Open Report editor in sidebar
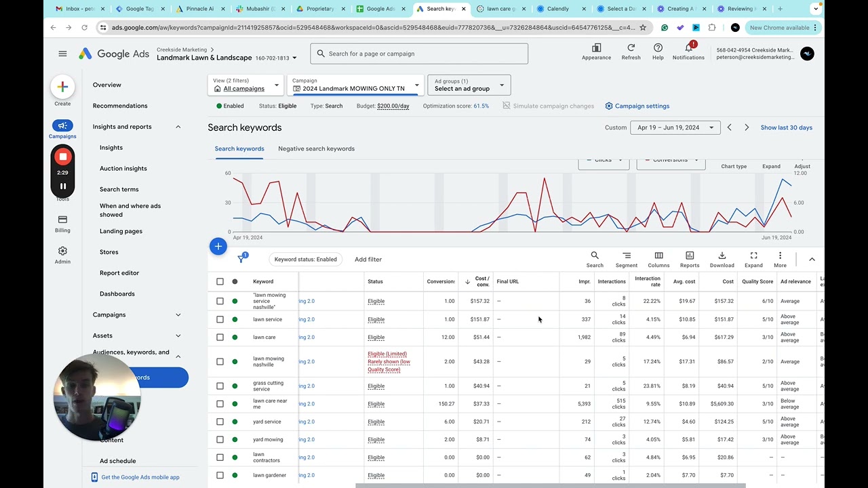 pyautogui.click(x=119, y=272)
